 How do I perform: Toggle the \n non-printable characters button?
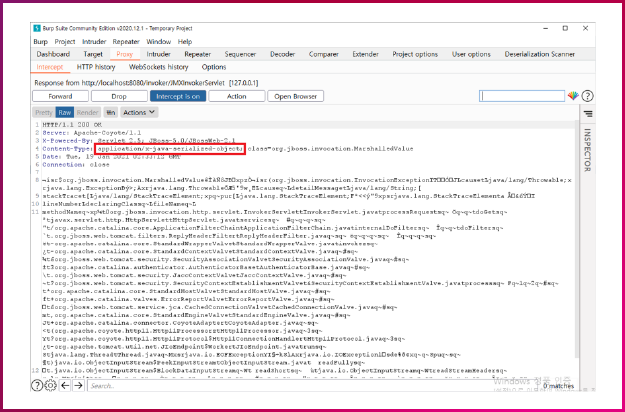point(111,112)
